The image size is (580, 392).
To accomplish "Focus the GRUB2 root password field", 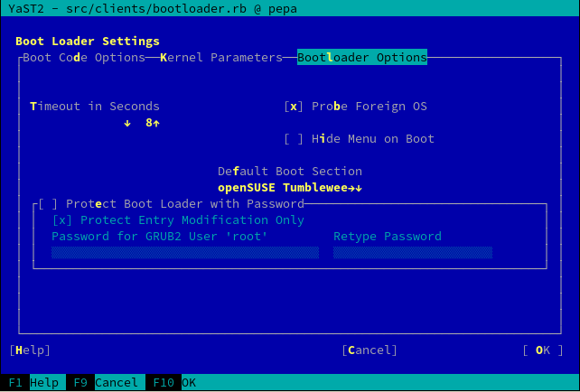I will pos(184,253).
